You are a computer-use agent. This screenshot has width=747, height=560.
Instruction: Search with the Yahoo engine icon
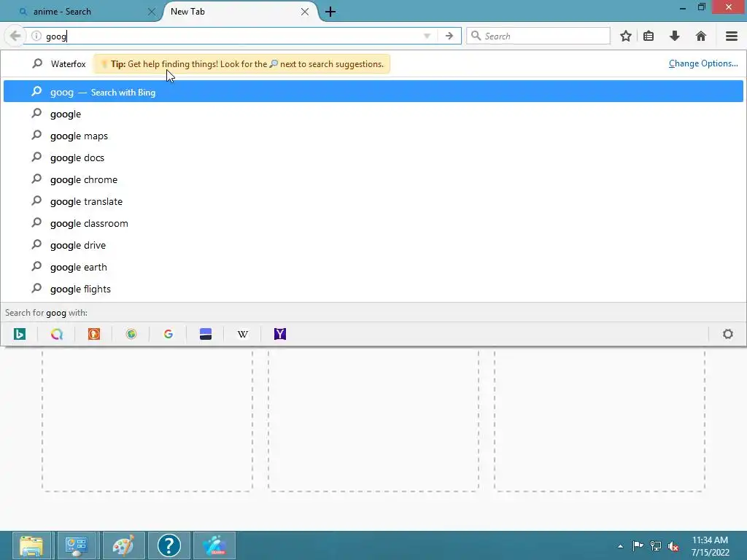click(280, 334)
